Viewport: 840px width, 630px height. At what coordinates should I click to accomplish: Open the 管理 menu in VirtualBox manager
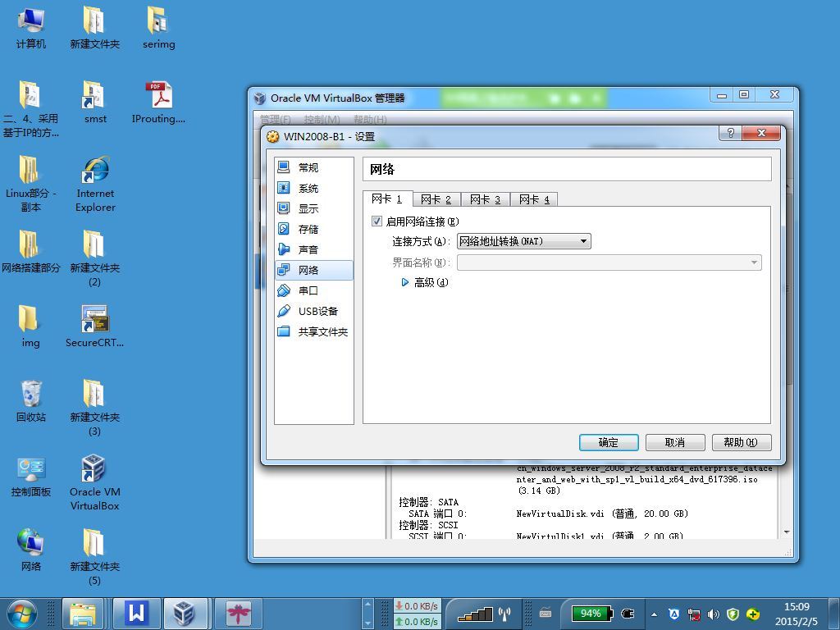(276, 119)
